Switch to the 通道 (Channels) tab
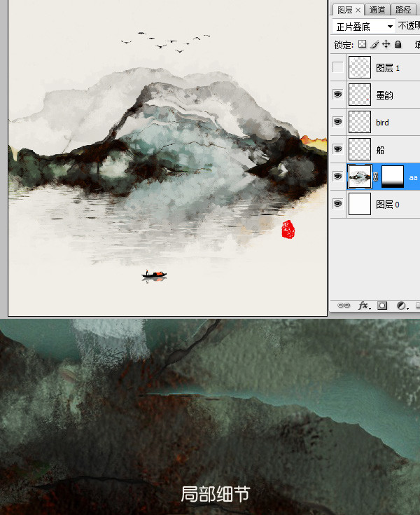420x515 pixels. coord(377,10)
